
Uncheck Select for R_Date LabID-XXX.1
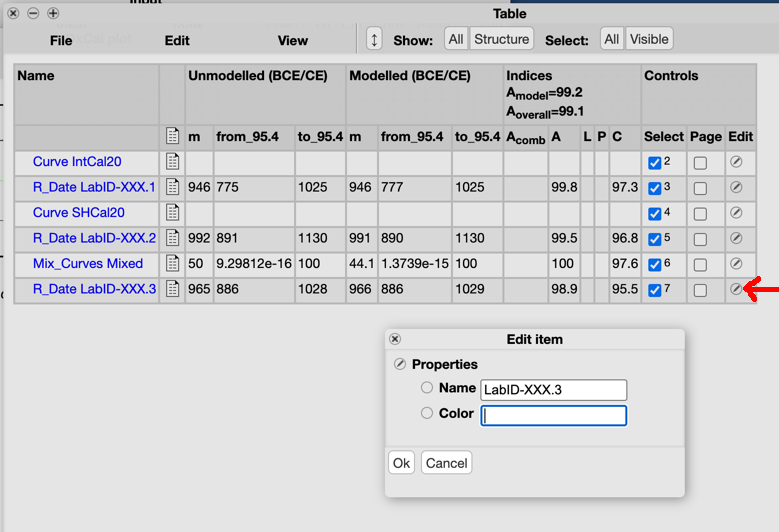[x=655, y=189]
